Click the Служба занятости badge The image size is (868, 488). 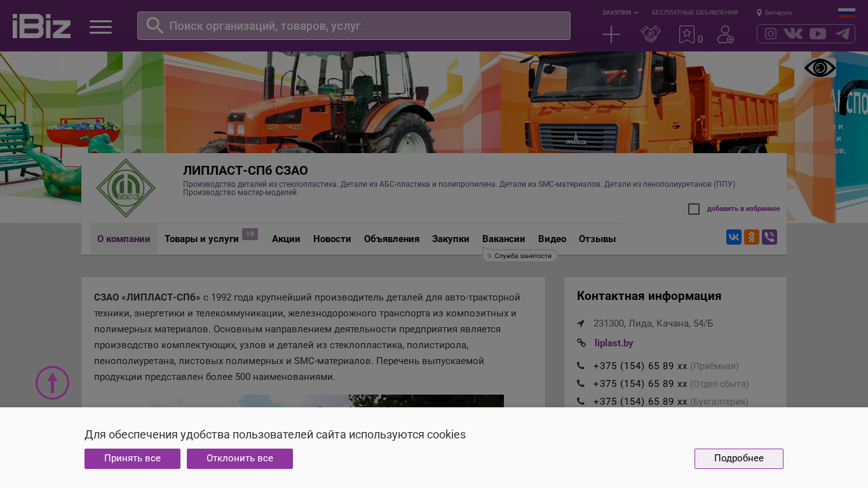click(x=520, y=255)
